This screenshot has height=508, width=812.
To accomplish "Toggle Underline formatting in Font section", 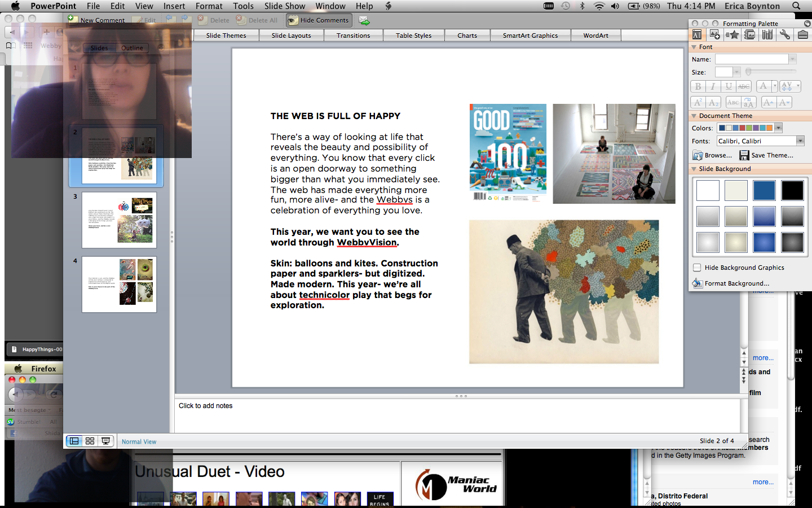I will coord(729,86).
